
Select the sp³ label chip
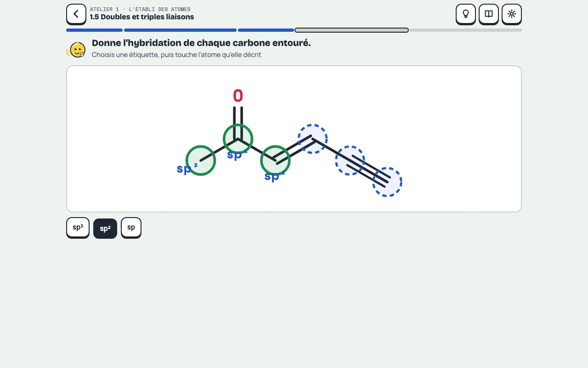pyautogui.click(x=78, y=227)
